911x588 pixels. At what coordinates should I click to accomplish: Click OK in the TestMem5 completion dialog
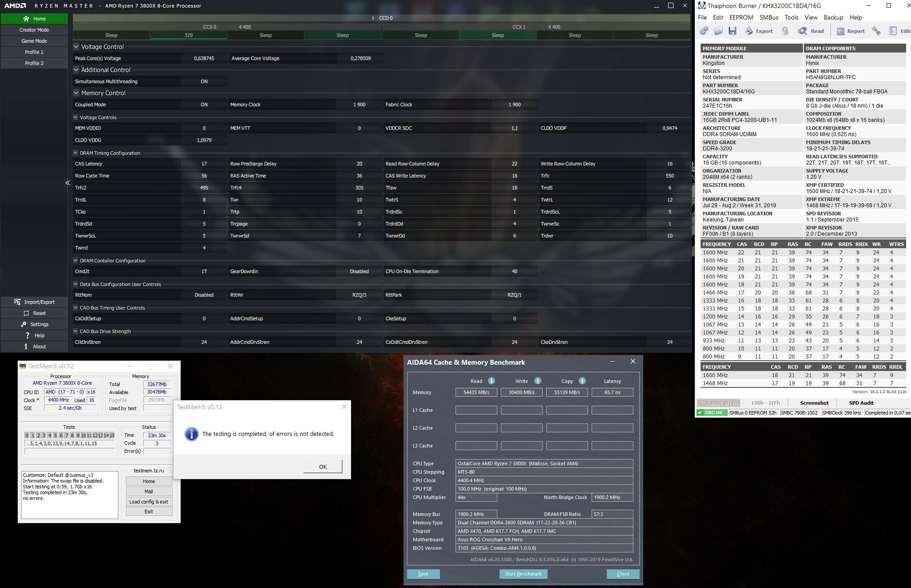coord(322,467)
